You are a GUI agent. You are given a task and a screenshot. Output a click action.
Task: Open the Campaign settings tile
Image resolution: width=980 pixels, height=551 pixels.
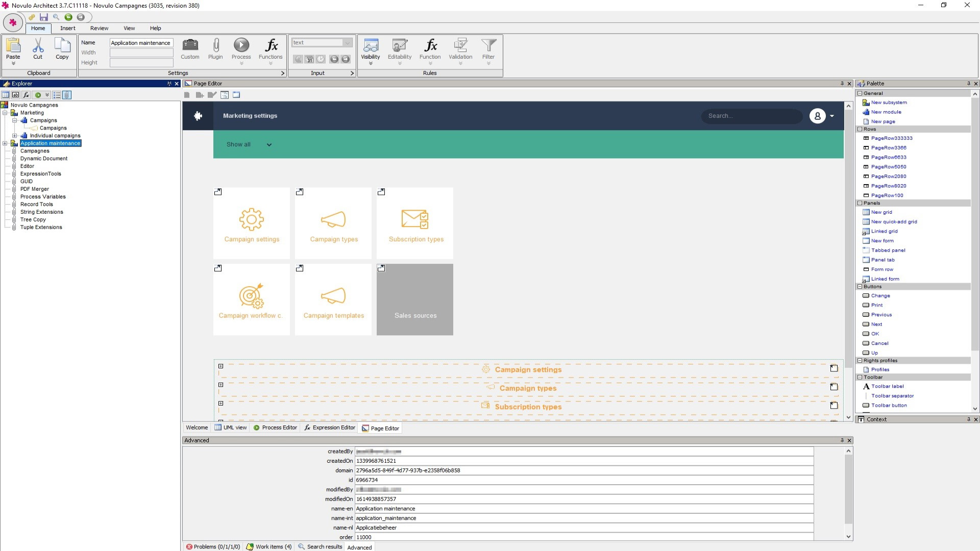pyautogui.click(x=252, y=223)
